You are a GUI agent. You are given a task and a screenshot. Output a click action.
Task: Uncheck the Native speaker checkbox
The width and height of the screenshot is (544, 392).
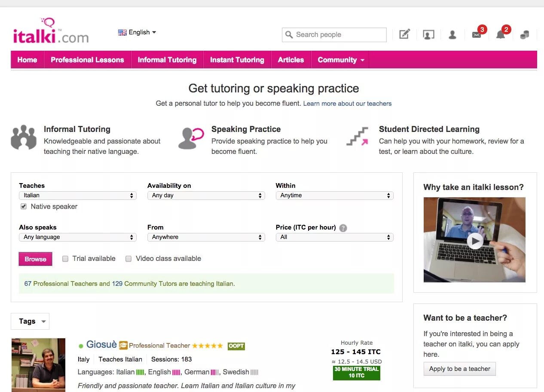tap(24, 207)
